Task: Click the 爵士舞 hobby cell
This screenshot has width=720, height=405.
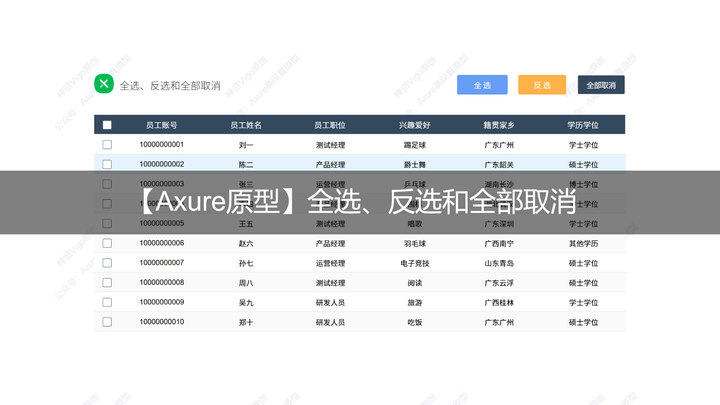Action: [415, 165]
